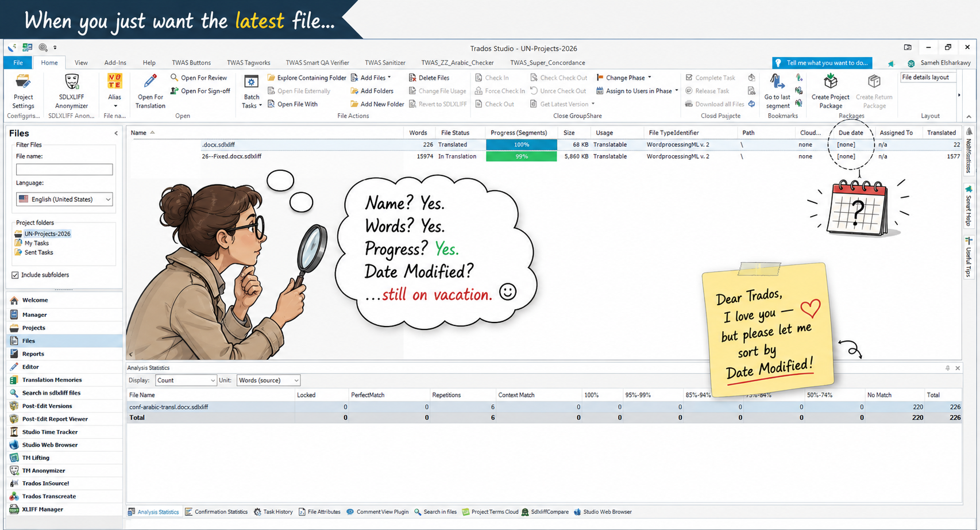Switch to the View ribbon tab
Screen dimensions: 980x530
click(81, 63)
